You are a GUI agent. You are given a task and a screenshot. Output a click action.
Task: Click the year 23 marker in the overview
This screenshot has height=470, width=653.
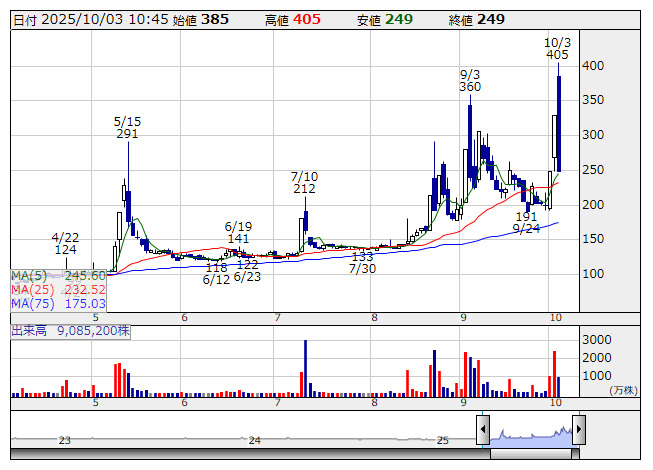coord(65,440)
